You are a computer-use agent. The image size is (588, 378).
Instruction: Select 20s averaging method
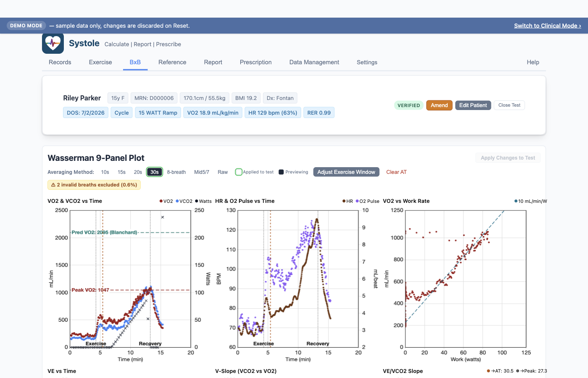[x=138, y=172]
